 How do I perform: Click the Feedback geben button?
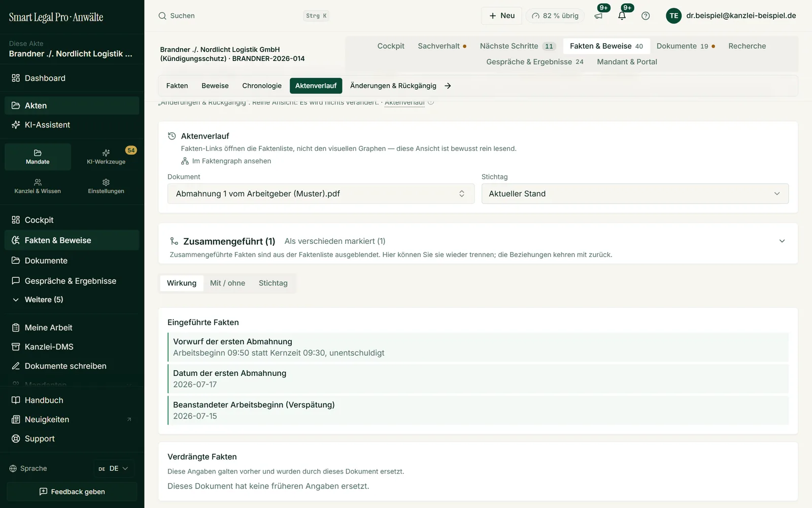[x=72, y=492]
